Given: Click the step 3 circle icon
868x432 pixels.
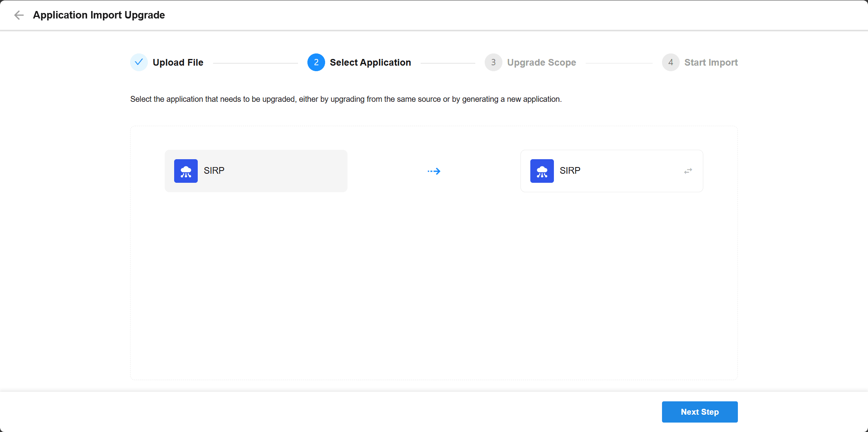Looking at the screenshot, I should (493, 62).
